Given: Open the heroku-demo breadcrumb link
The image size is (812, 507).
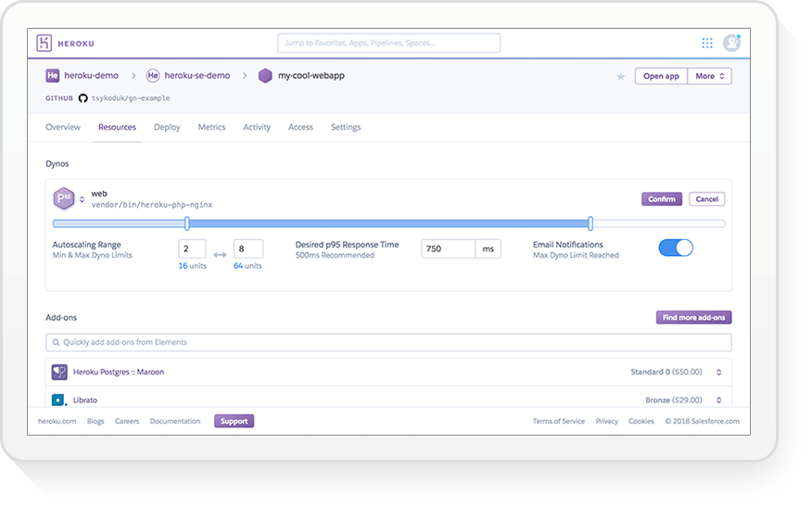Looking at the screenshot, I should click(x=91, y=76).
